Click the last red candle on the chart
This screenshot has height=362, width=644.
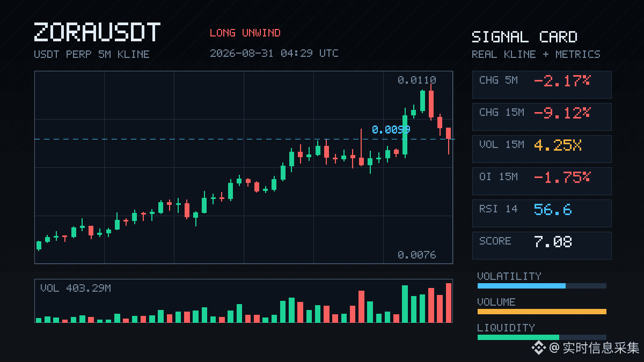tap(448, 141)
